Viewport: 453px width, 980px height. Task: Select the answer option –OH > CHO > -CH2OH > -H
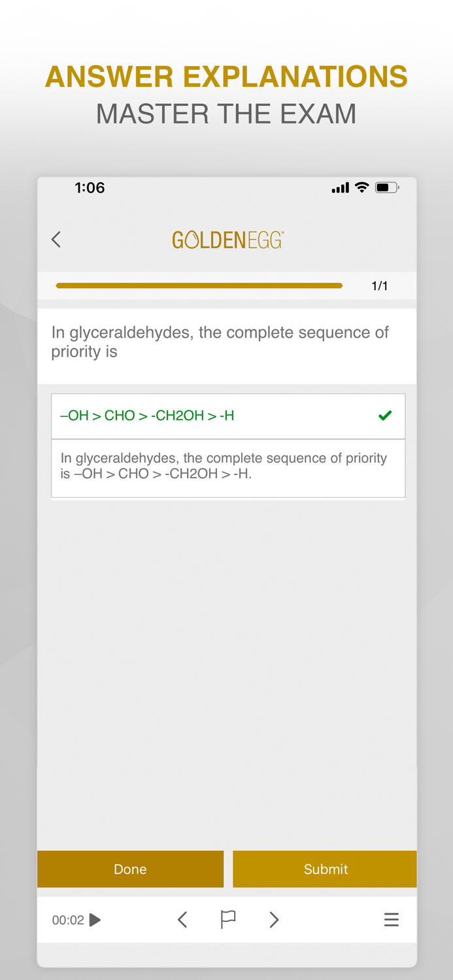click(x=196, y=416)
